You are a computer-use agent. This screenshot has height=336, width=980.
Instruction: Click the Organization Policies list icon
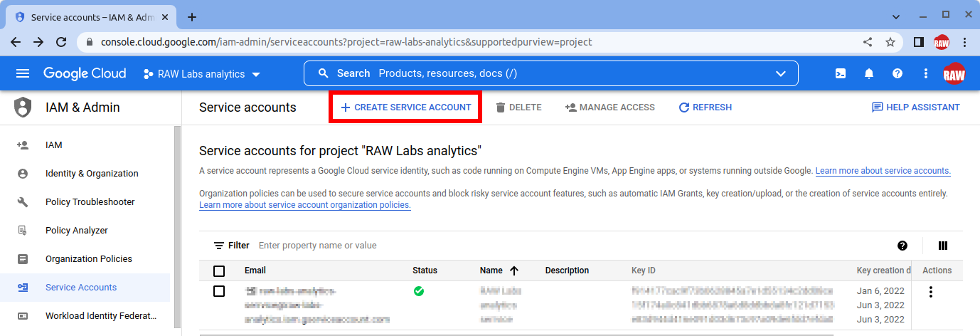click(x=23, y=259)
